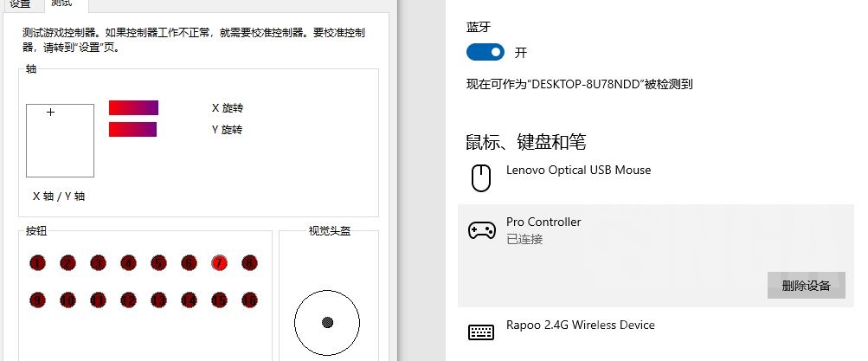The width and height of the screenshot is (868, 361).
Task: Click the POV hat center dot
Action: (327, 322)
